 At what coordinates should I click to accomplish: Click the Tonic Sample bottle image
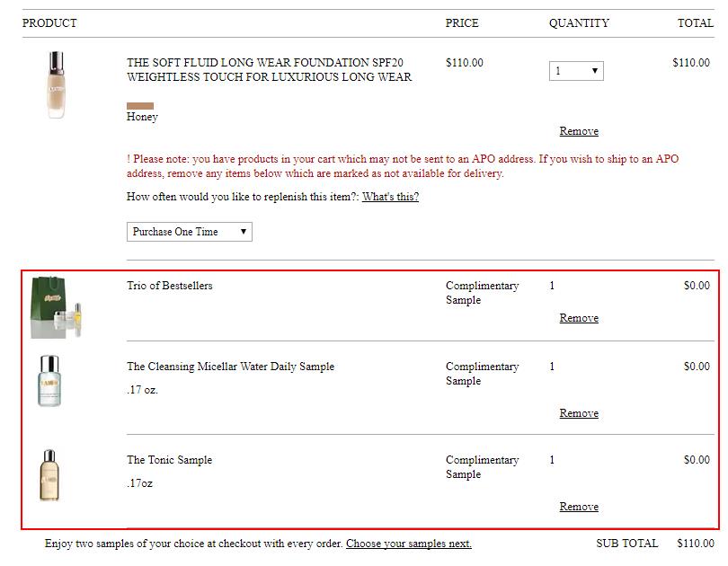(x=50, y=475)
